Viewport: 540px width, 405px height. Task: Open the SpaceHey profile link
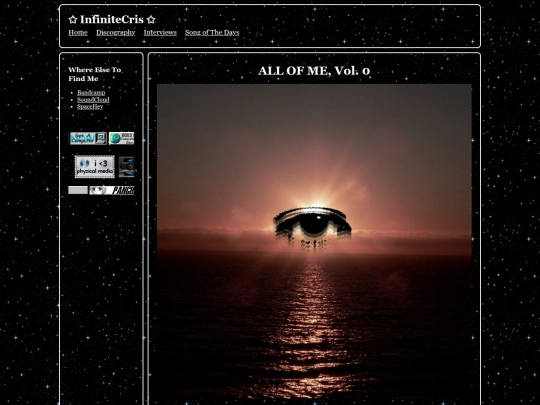pyautogui.click(x=90, y=106)
